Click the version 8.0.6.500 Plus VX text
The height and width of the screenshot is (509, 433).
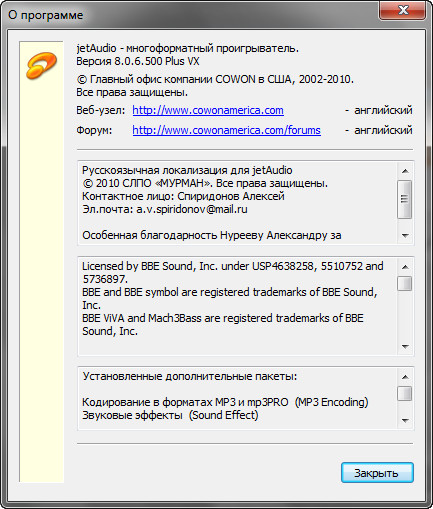[138, 61]
